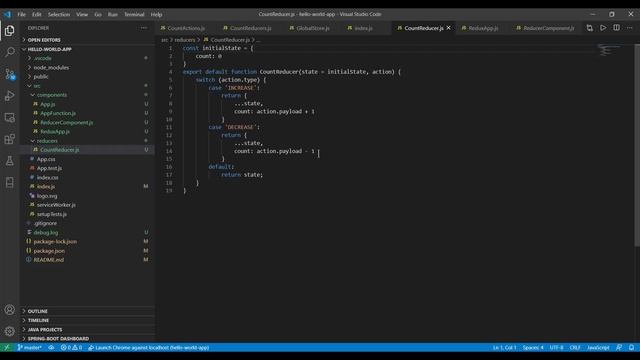This screenshot has height=360, width=640.
Task: Click the Ln 1, Col 1 indicator
Action: [504, 347]
